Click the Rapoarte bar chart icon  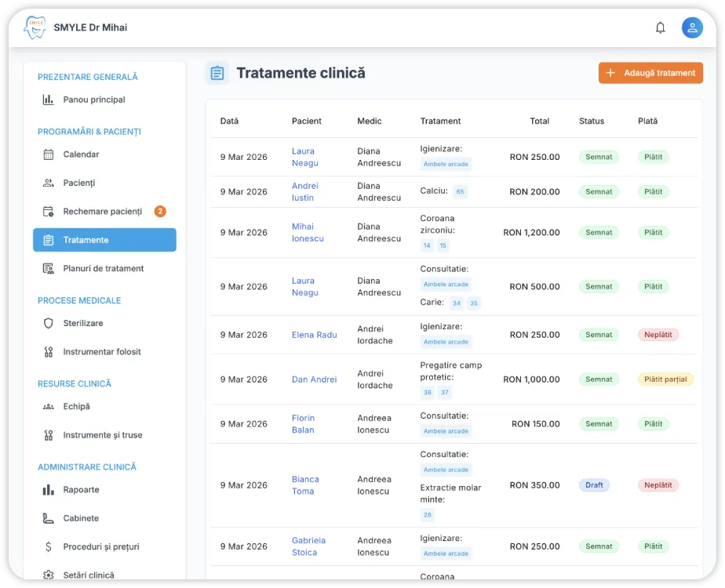tap(48, 490)
